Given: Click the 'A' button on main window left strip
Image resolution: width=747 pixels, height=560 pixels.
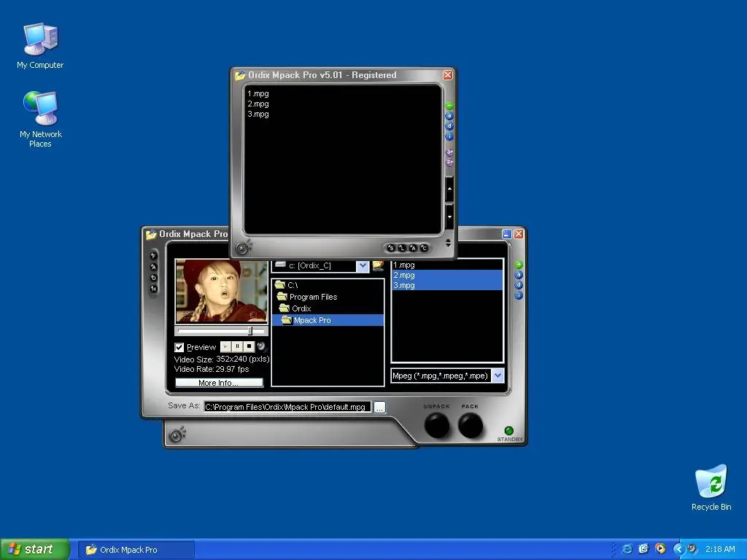Looking at the screenshot, I should pyautogui.click(x=153, y=267).
